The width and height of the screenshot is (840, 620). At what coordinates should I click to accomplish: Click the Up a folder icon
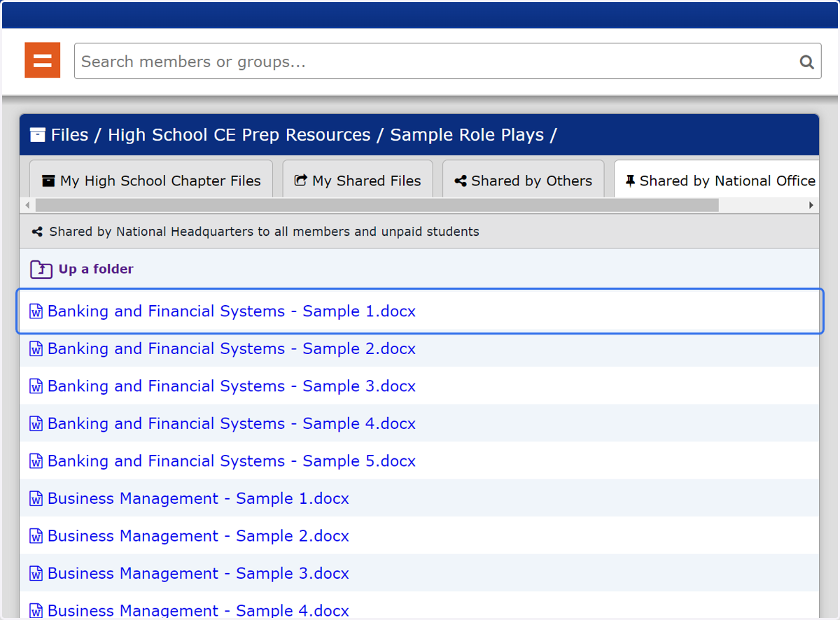pyautogui.click(x=41, y=269)
